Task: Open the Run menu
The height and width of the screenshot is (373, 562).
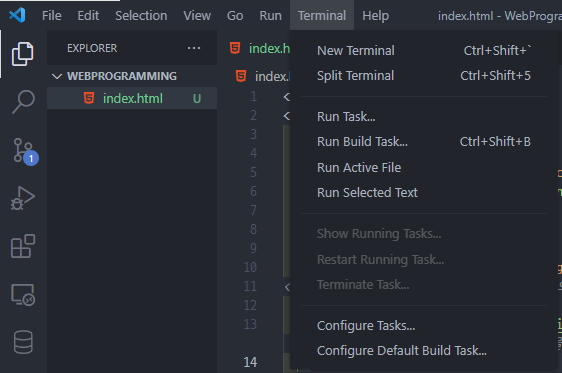Action: click(x=271, y=16)
